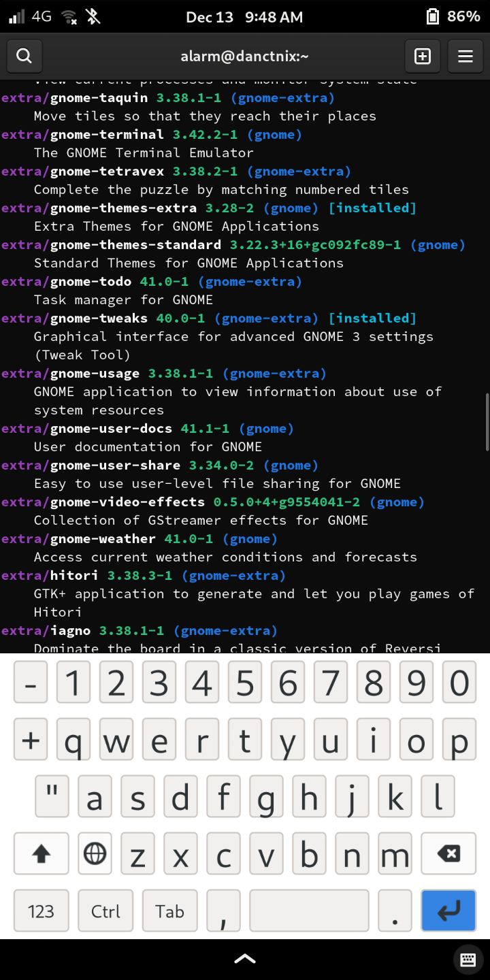Tap the number 1 key
This screenshot has width=490, height=980.
click(x=73, y=683)
